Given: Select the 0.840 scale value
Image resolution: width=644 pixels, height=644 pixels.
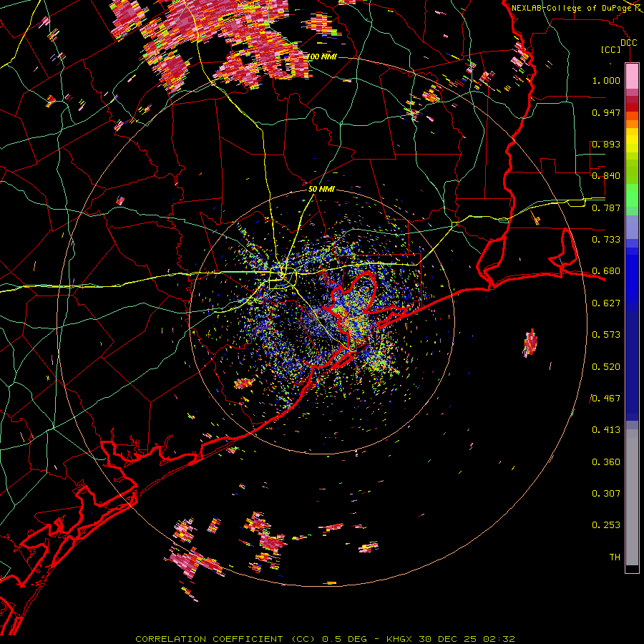Looking at the screenshot, I should (606, 176).
